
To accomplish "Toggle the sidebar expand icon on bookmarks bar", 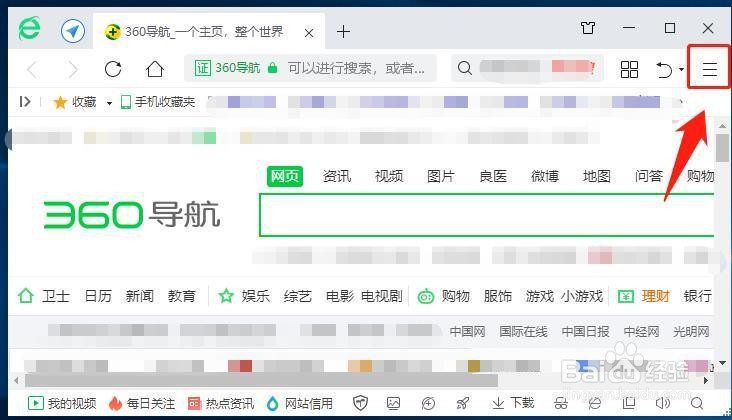I will (25, 101).
